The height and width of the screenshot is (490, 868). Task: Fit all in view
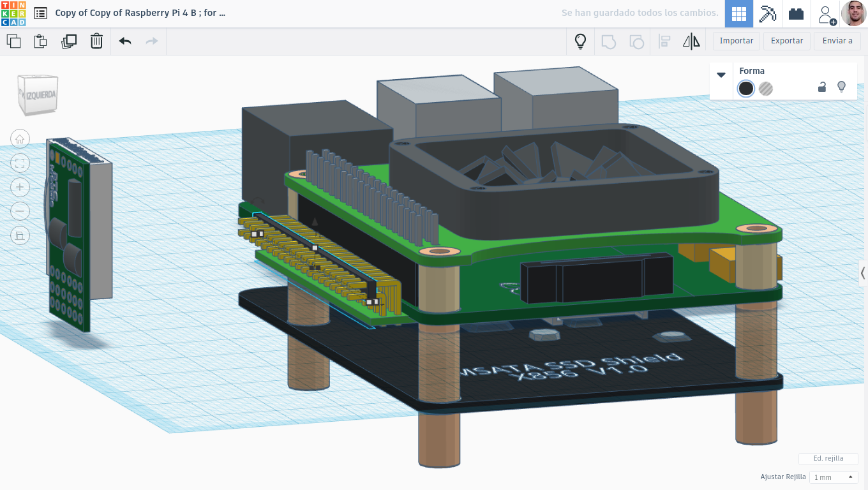(x=20, y=163)
